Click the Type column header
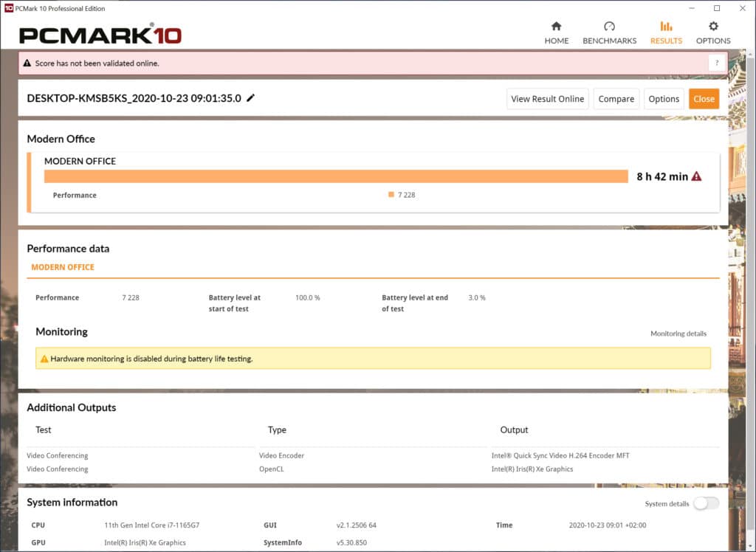 click(x=278, y=429)
